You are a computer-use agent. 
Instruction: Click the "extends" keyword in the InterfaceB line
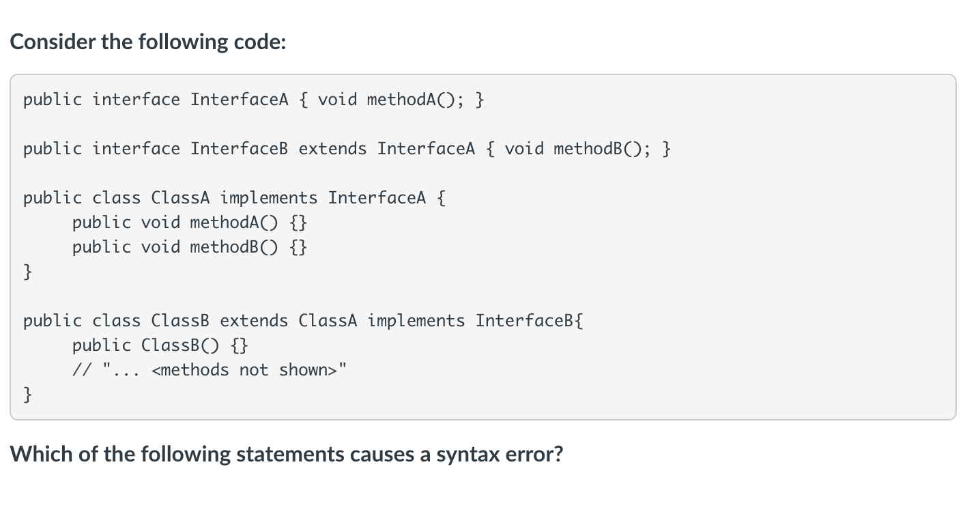pyautogui.click(x=333, y=149)
